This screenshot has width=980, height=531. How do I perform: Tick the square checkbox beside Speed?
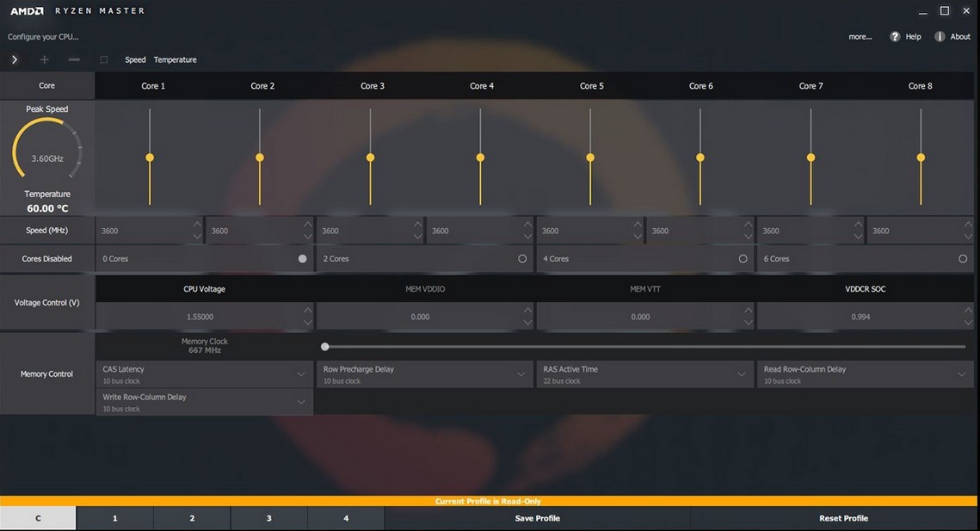point(104,59)
